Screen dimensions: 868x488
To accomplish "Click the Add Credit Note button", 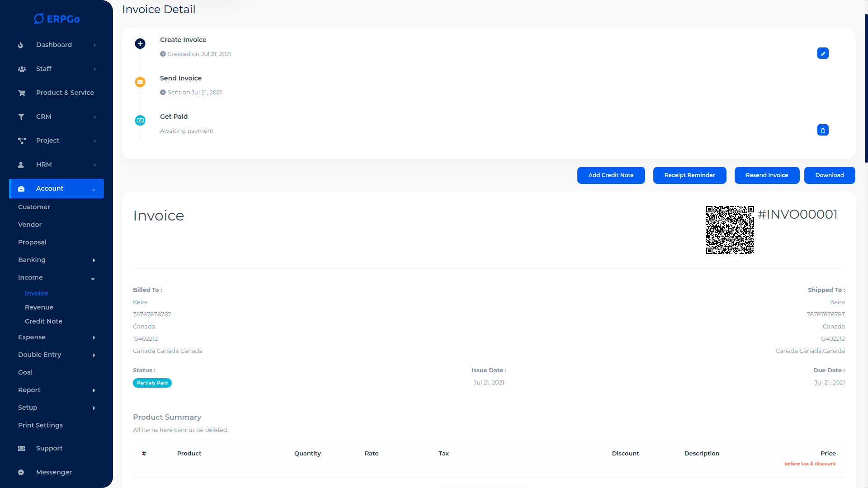I will click(x=611, y=175).
